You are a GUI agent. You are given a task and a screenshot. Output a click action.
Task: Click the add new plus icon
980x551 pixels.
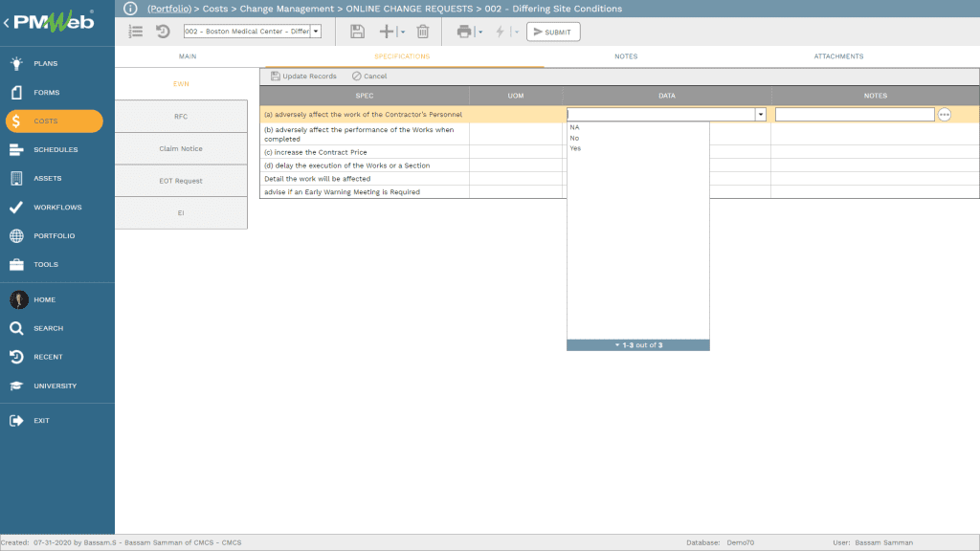[387, 32]
